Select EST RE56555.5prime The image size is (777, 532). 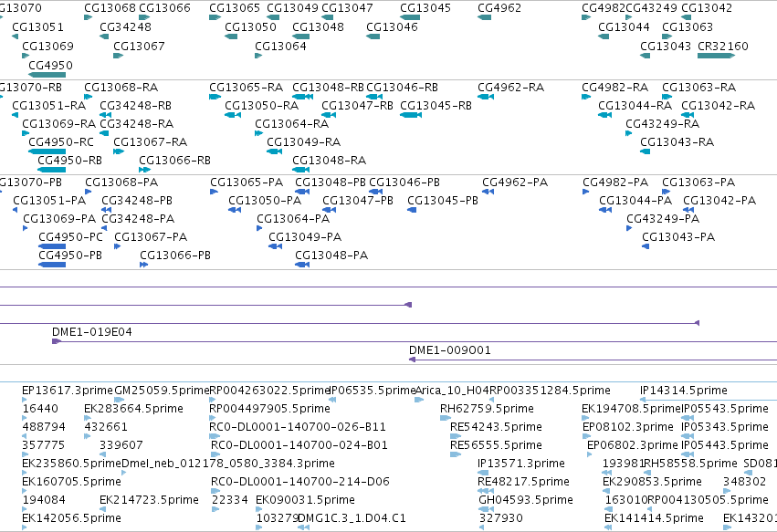(x=496, y=444)
